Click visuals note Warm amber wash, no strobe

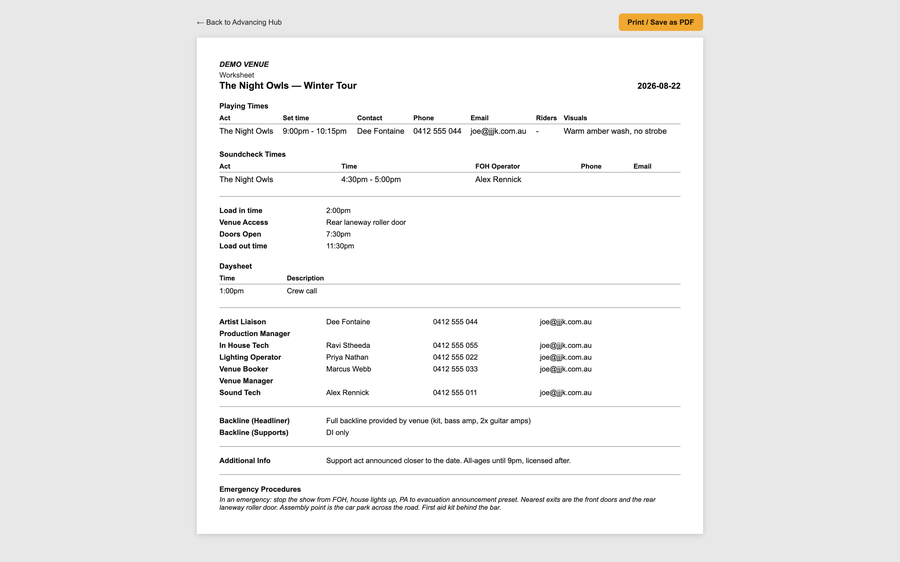tap(615, 131)
